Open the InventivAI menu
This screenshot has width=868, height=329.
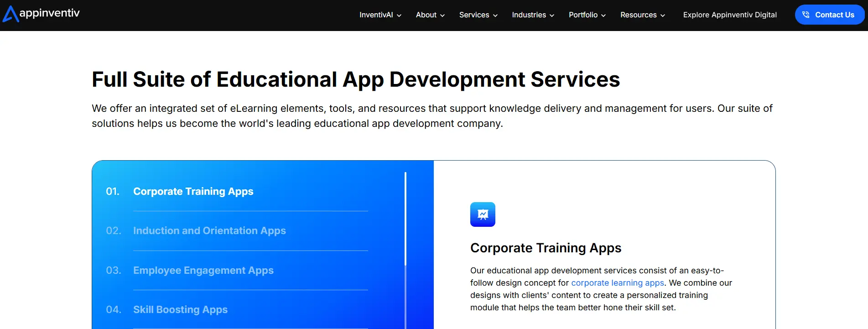pyautogui.click(x=380, y=15)
